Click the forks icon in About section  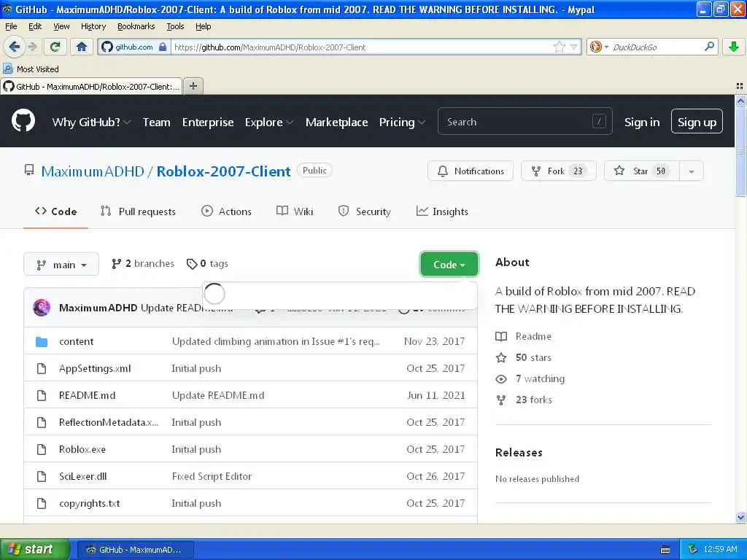pos(501,400)
